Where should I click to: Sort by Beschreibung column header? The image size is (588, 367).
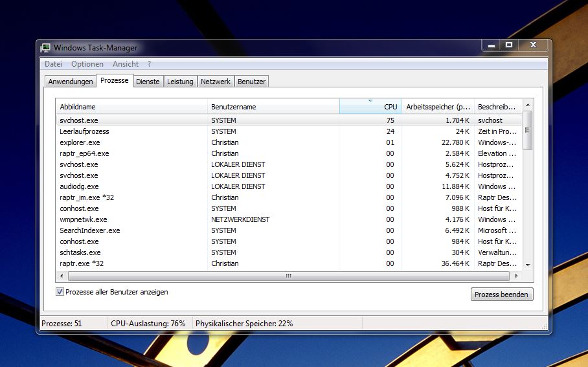(x=497, y=106)
